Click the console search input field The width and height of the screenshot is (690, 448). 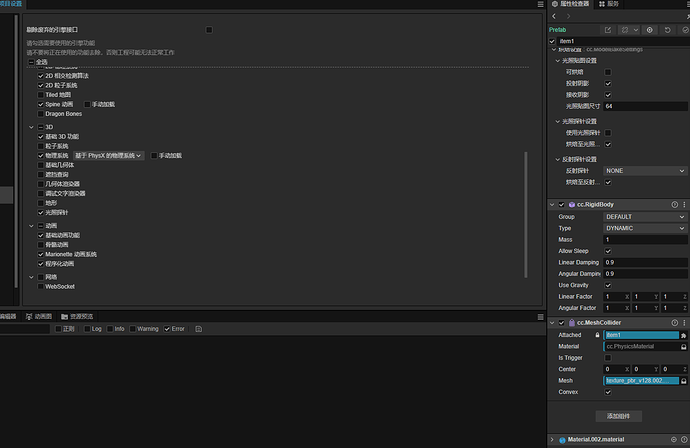point(25,329)
